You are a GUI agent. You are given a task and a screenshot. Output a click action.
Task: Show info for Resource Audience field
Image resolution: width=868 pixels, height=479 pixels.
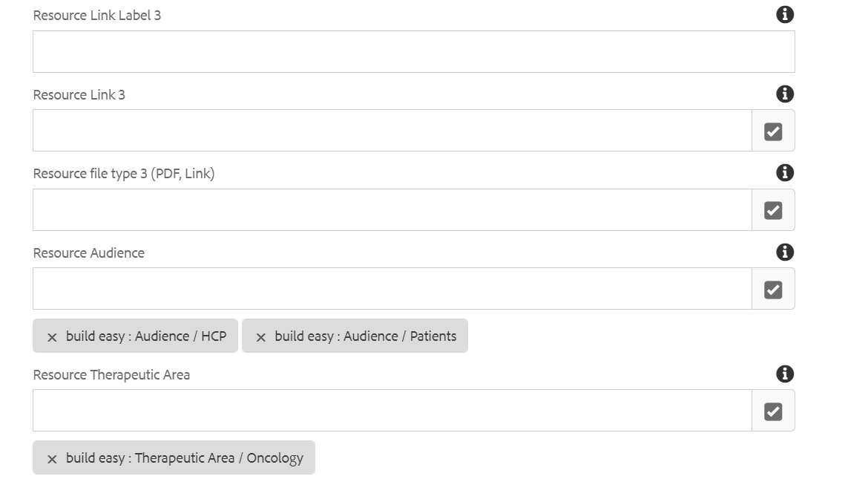(x=784, y=252)
